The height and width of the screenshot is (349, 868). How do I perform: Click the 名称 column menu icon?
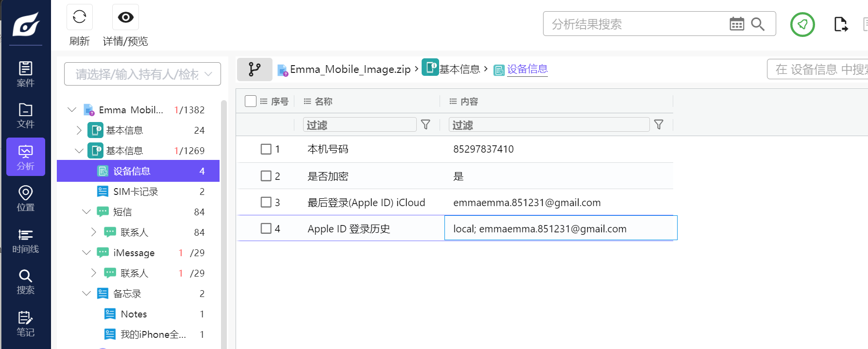[x=307, y=101]
